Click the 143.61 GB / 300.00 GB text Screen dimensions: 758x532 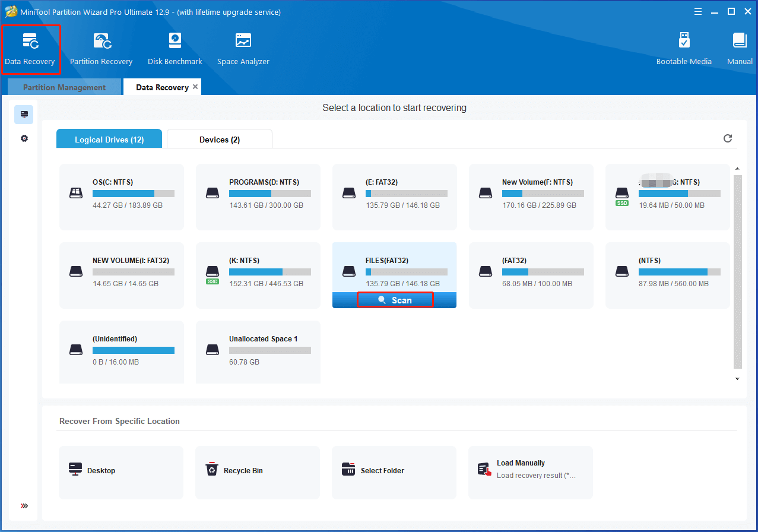tap(266, 205)
